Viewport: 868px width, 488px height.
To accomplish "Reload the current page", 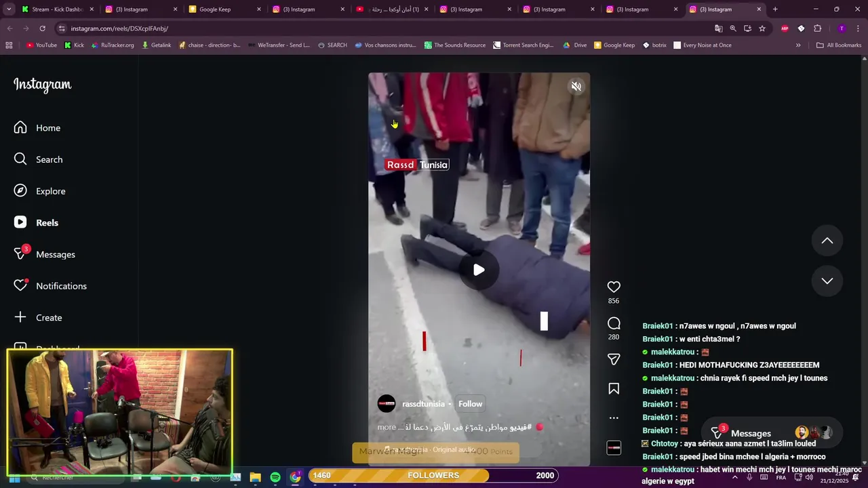I will 42,28.
